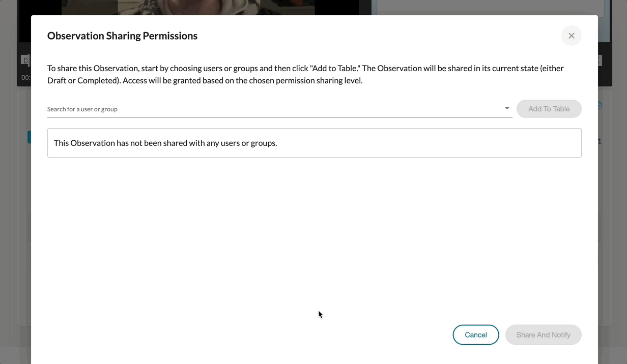627x364 pixels.
Task: Click the Search for a user or group field
Action: click(275, 109)
